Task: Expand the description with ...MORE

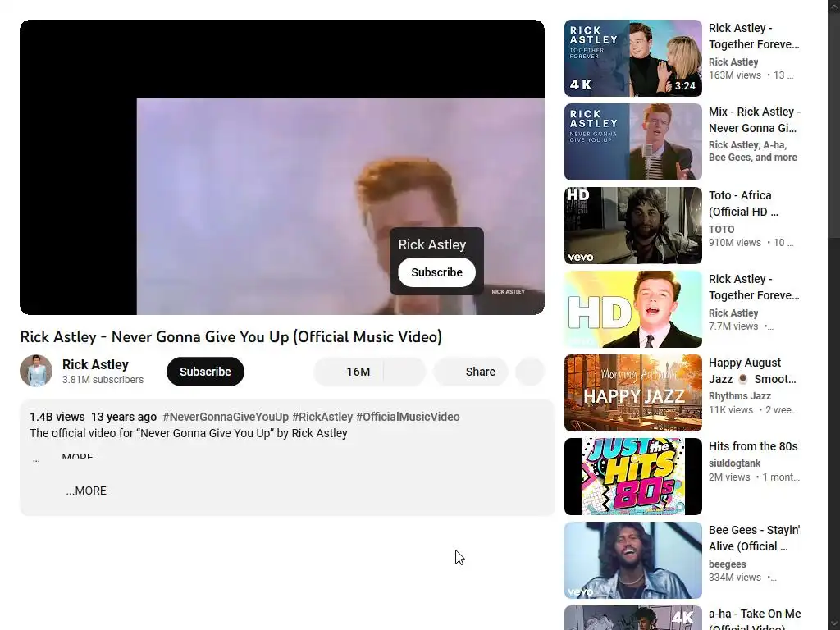Action: 86,491
